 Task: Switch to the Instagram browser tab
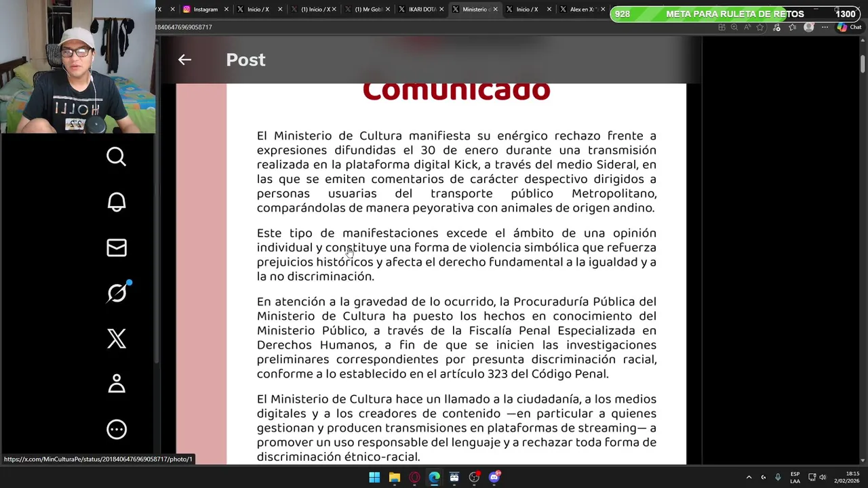point(205,9)
